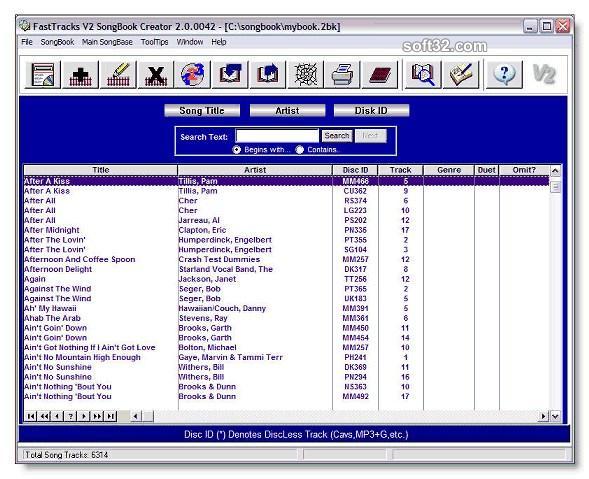Click artist Crash Test Dummies cell
Viewport: 589px width, 479px height.
click(255, 259)
